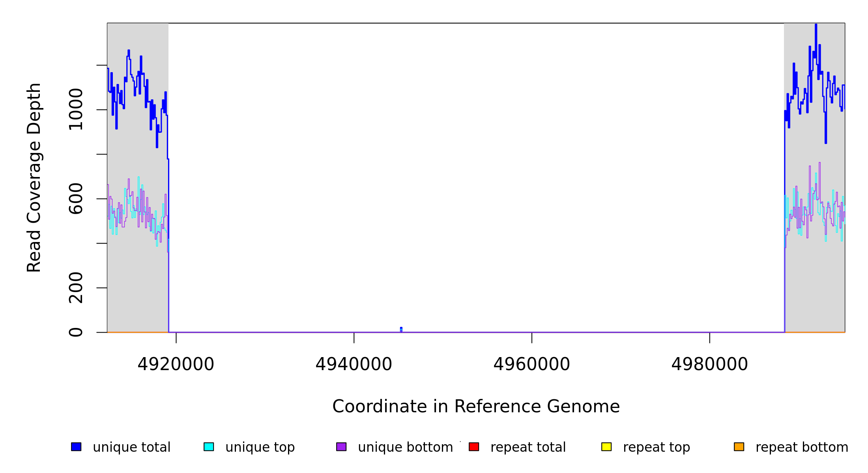
Task: Select the 'unique total' legend label
Action: [x=131, y=447]
